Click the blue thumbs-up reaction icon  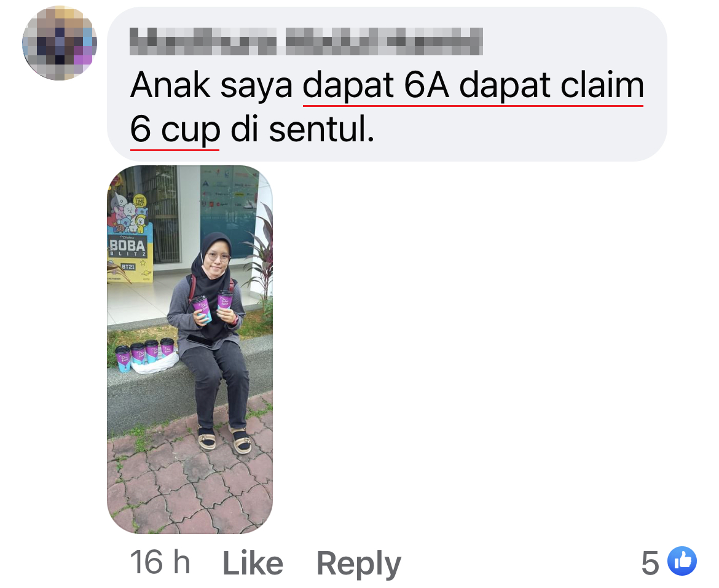[x=682, y=561]
